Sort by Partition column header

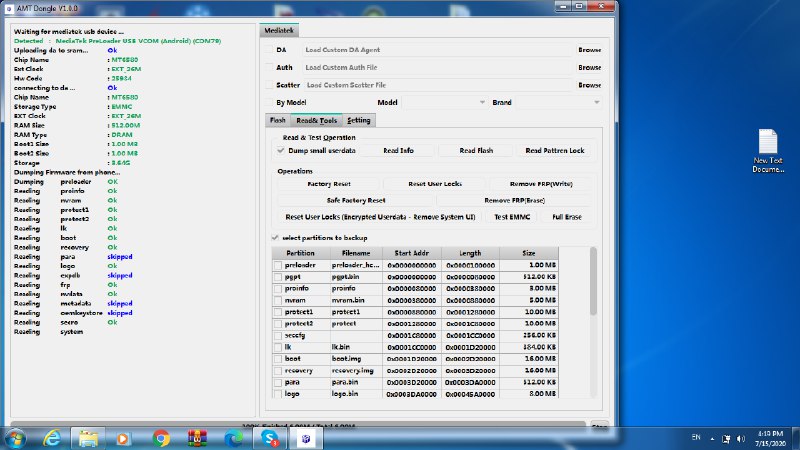[301, 253]
